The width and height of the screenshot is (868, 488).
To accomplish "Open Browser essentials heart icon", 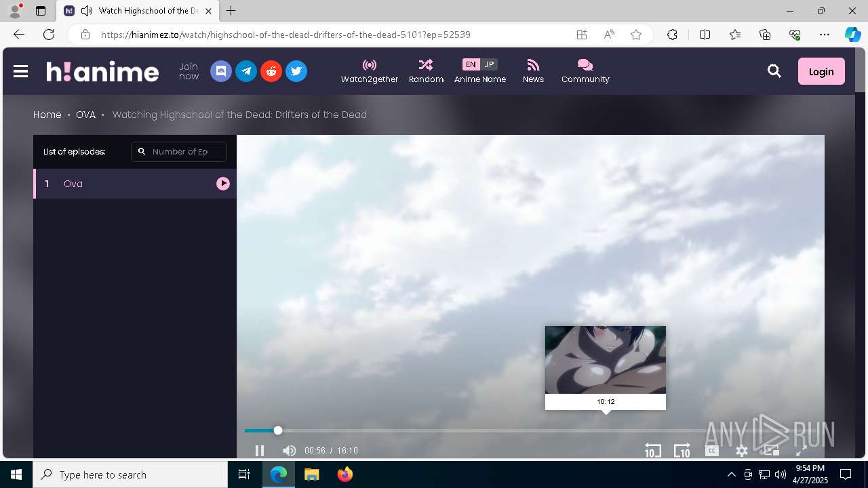I will click(x=795, y=35).
